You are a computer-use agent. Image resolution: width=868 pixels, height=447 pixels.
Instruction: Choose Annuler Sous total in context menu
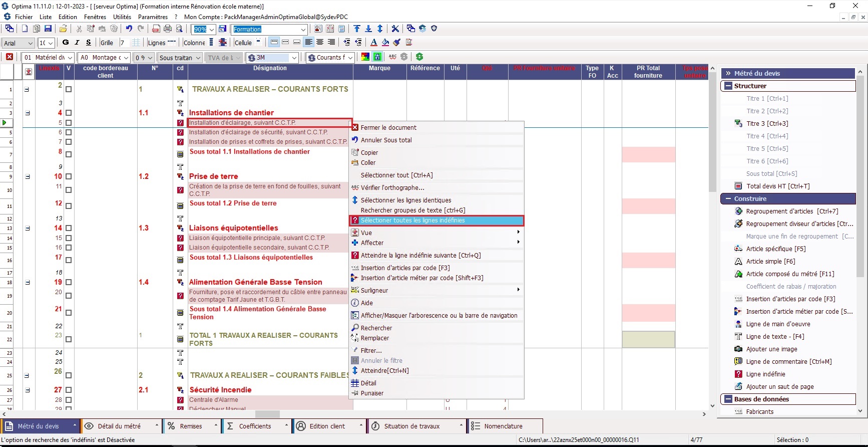pos(437,140)
